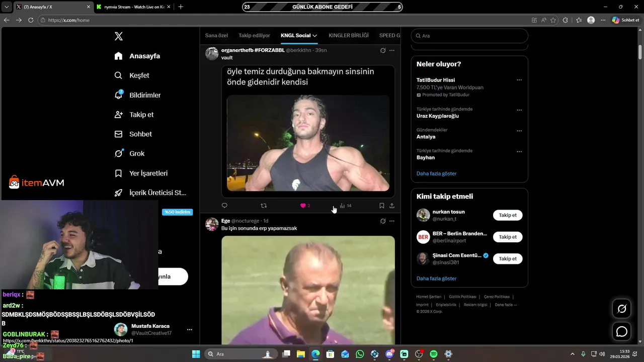Open Grok action on berkkthn's post

point(383,50)
